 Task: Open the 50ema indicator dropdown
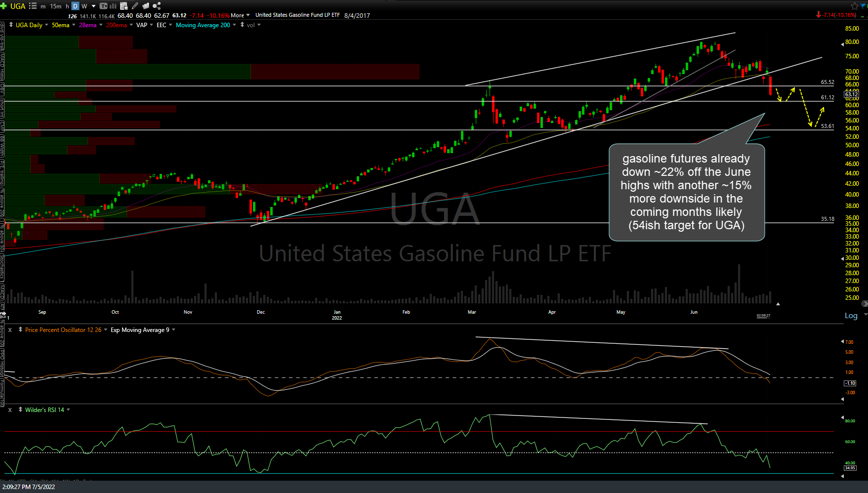tap(74, 25)
